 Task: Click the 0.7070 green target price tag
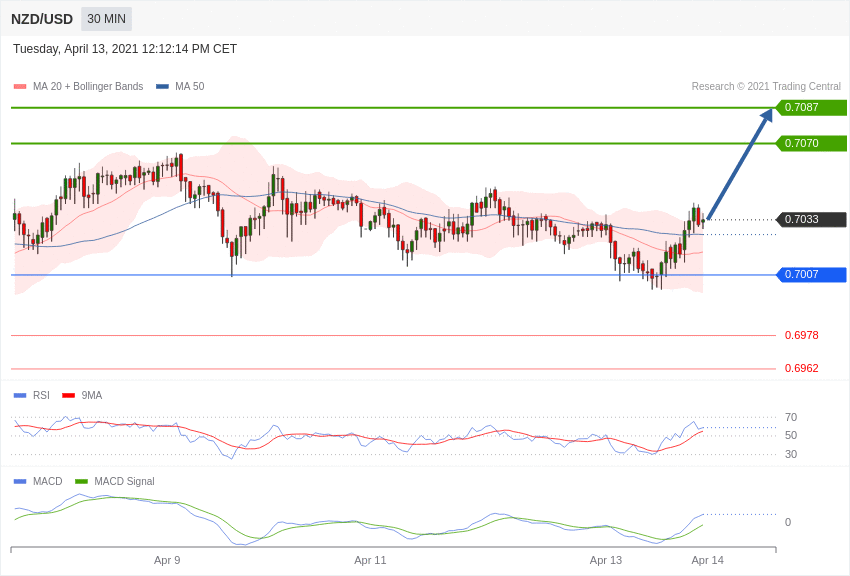pyautogui.click(x=811, y=144)
